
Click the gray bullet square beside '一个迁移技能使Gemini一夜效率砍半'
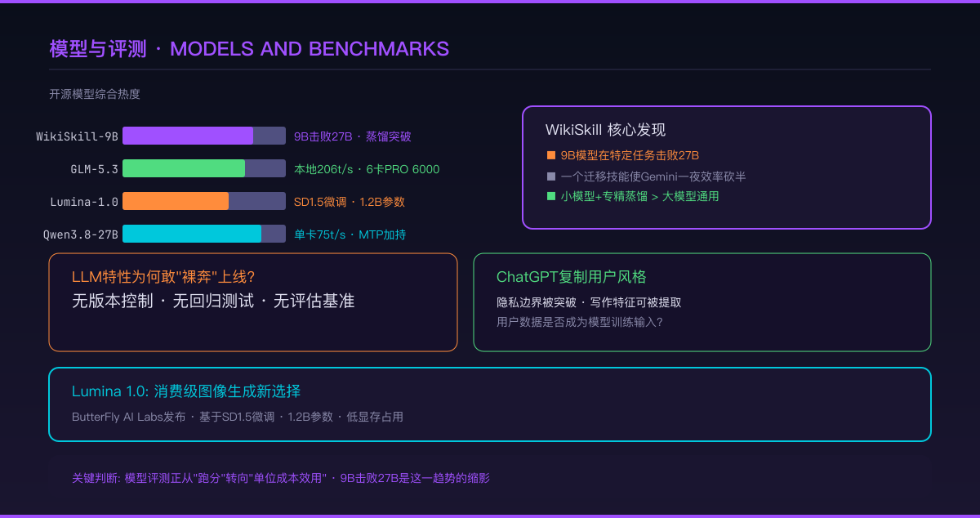point(551,176)
